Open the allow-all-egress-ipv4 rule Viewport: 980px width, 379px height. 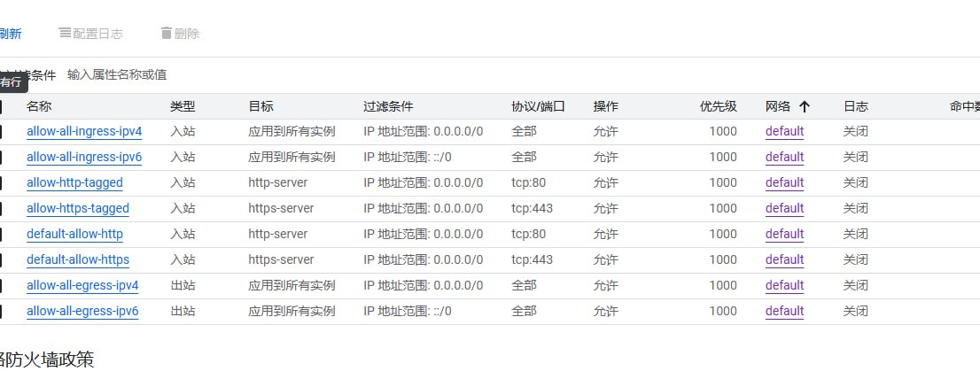pos(82,285)
